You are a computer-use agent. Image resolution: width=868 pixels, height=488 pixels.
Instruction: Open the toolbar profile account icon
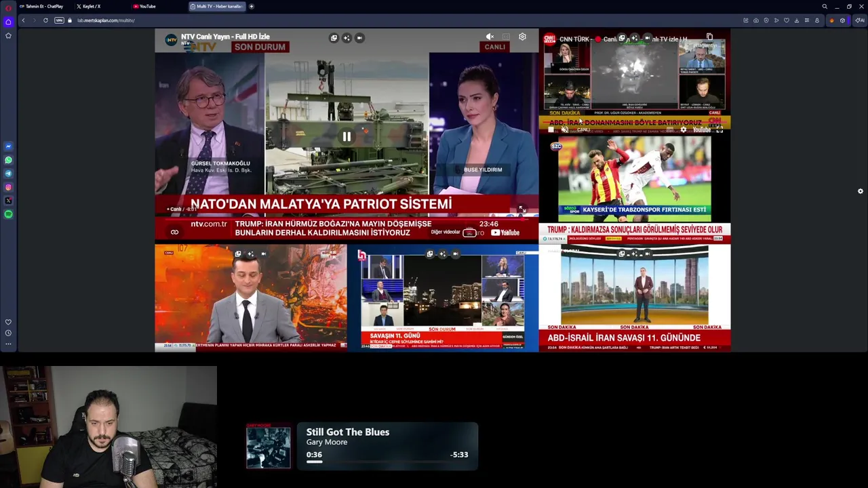(x=816, y=20)
